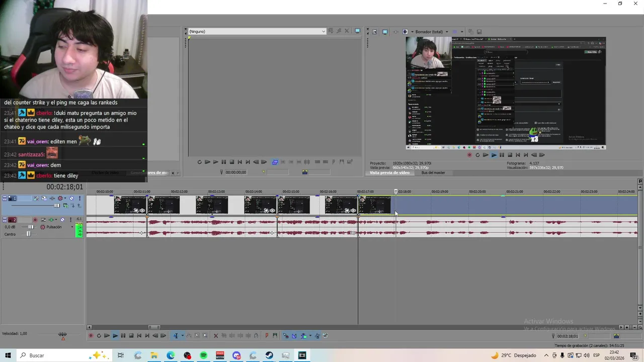Click Play in the trimmer transport
Viewport: 644px width, 362px height.
(x=215, y=162)
